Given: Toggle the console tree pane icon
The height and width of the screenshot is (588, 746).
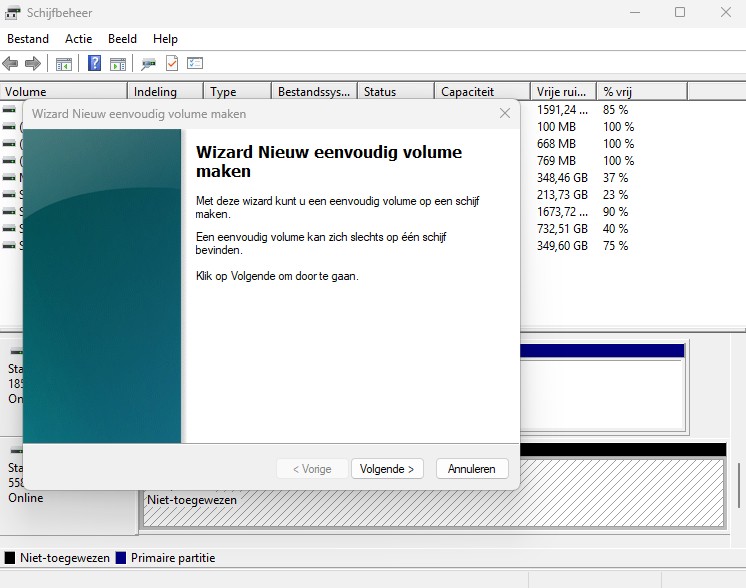Looking at the screenshot, I should point(64,63).
